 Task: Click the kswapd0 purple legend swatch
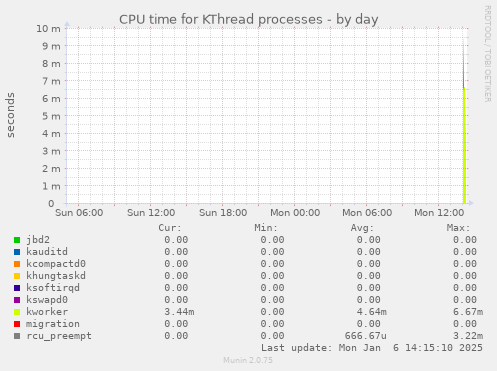coord(17,300)
